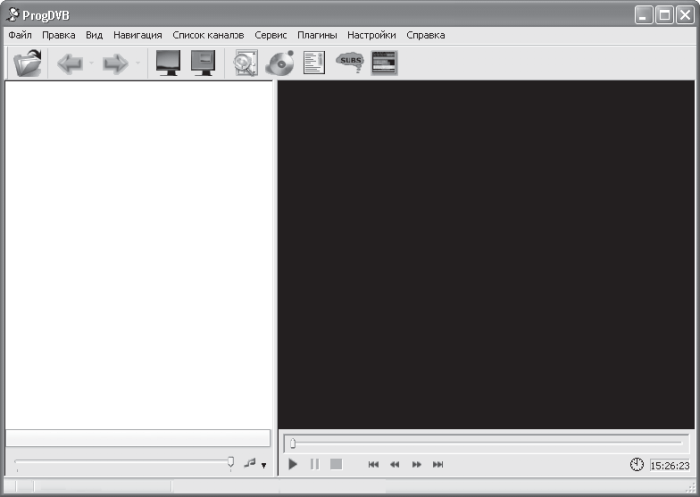The height and width of the screenshot is (497, 700).
Task: Click inside the black video display area
Action: [486, 255]
